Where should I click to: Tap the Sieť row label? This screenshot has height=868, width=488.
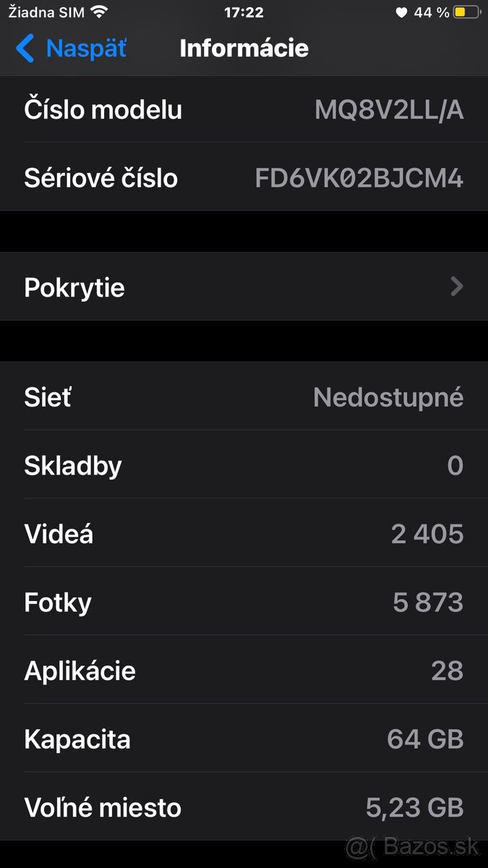[x=48, y=397]
